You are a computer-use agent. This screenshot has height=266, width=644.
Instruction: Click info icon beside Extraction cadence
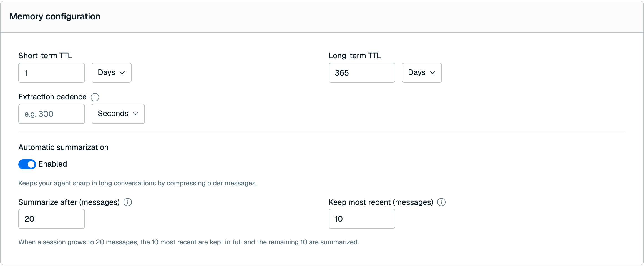click(x=95, y=97)
